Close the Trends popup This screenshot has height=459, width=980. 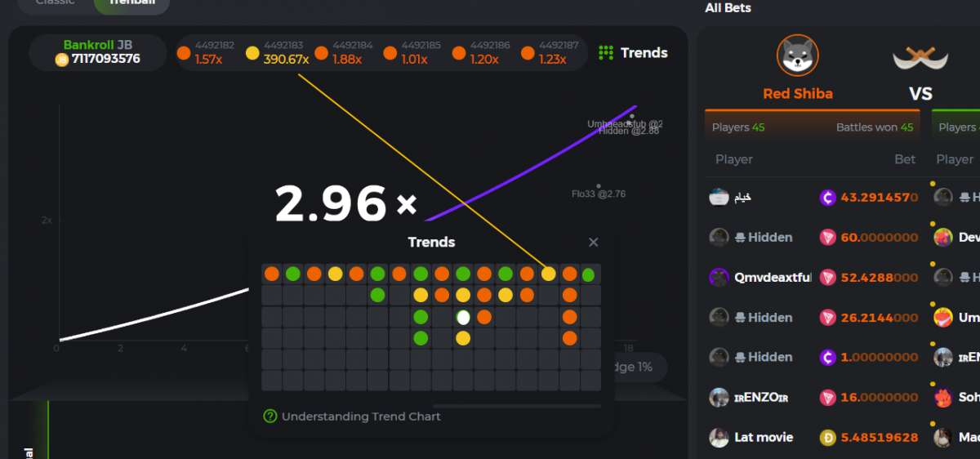pyautogui.click(x=594, y=242)
